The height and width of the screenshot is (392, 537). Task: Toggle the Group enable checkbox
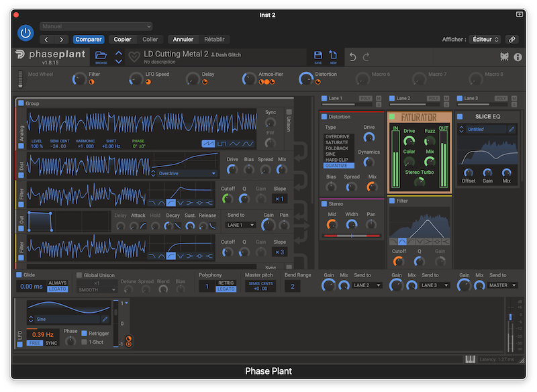21,103
